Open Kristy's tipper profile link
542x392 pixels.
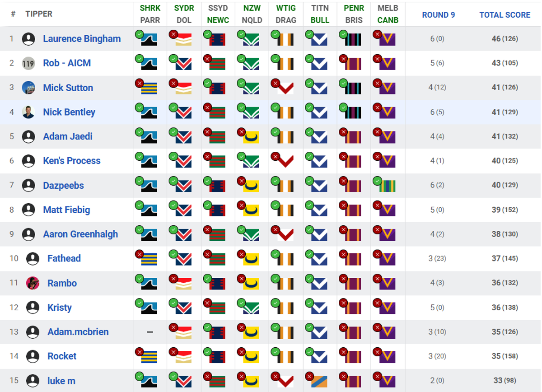point(60,308)
